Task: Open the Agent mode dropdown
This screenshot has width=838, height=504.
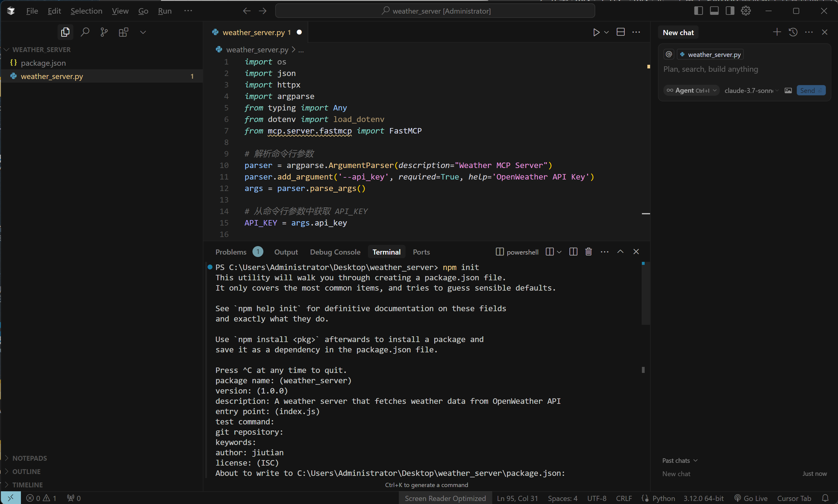Action: point(692,90)
